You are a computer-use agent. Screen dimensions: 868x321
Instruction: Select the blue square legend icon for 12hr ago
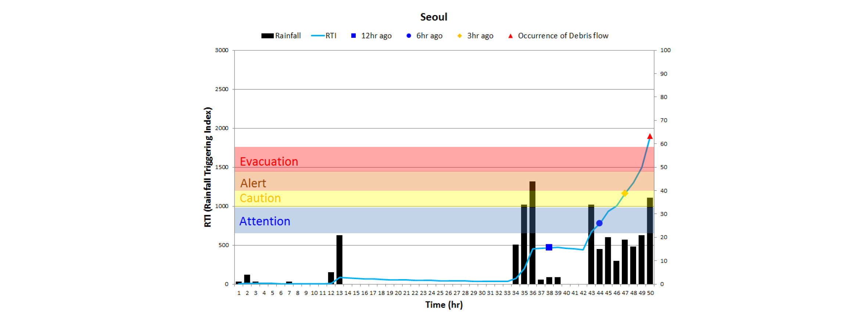pos(354,36)
